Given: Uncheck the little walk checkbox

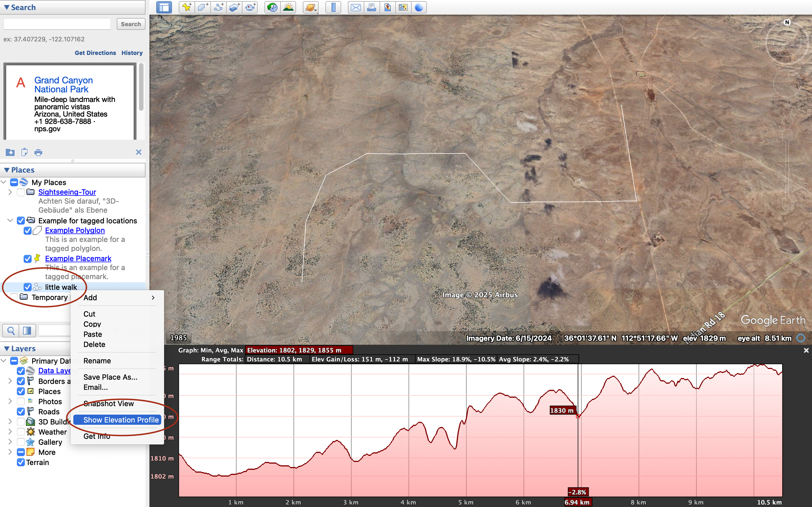Looking at the screenshot, I should click(28, 287).
